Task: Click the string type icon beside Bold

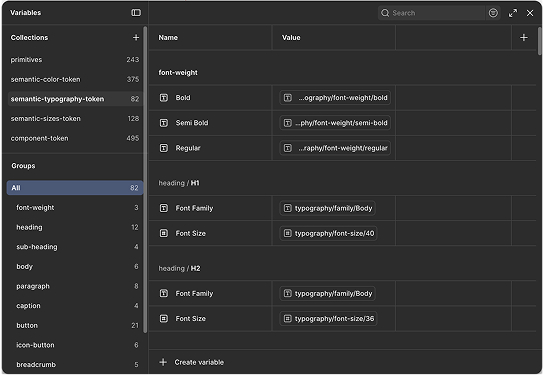Action: pyautogui.click(x=164, y=98)
